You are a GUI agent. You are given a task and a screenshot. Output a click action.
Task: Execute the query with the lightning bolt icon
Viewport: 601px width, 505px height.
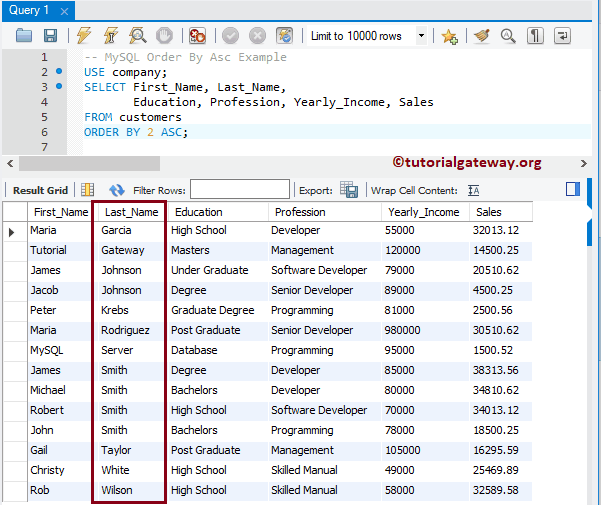pos(84,36)
